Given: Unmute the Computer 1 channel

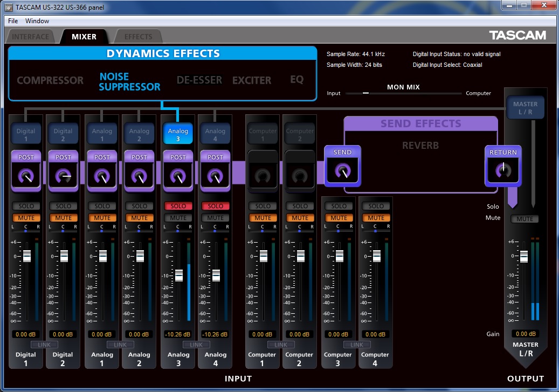Looking at the screenshot, I should 263,218.
